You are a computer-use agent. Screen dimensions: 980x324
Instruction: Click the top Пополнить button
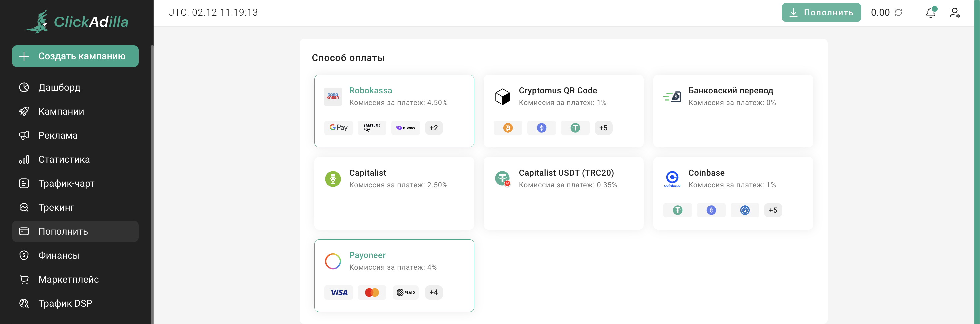(821, 13)
